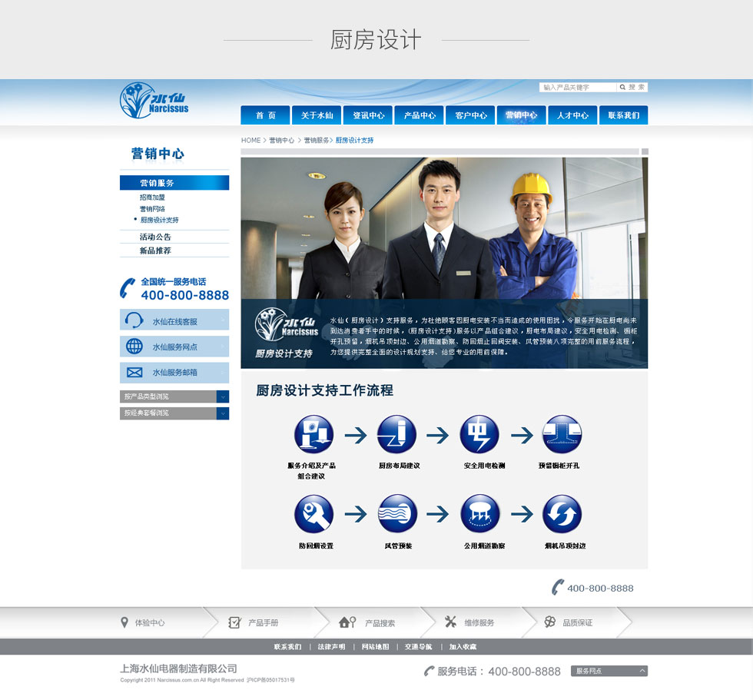Viewport: 753px width, 700px height.
Task: Click the Narcissus logo in header
Action: click(x=154, y=101)
